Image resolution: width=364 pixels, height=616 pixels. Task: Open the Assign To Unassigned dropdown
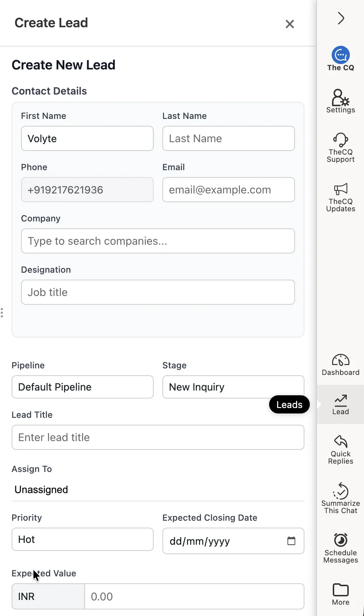tap(158, 490)
